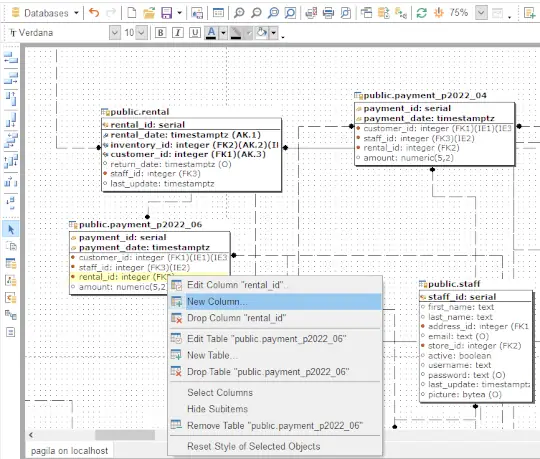Open the 75% zoom level dropdown
Image resolution: width=540 pixels, height=459 pixels.
tap(481, 13)
